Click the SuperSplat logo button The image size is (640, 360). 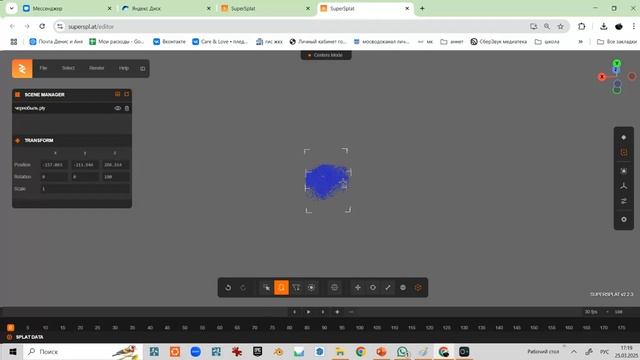[x=22, y=69]
